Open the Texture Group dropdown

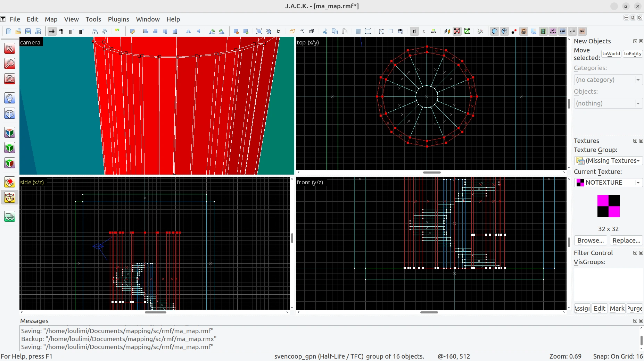608,160
